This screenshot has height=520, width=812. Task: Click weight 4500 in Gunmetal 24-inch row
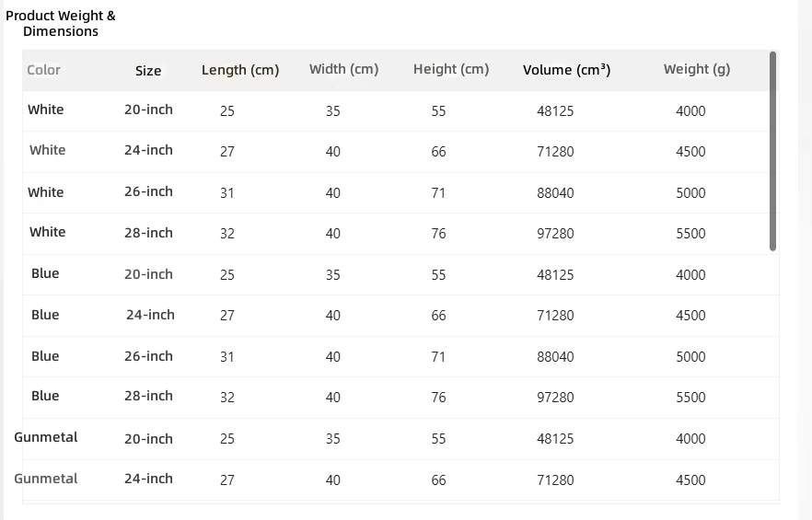(x=690, y=480)
